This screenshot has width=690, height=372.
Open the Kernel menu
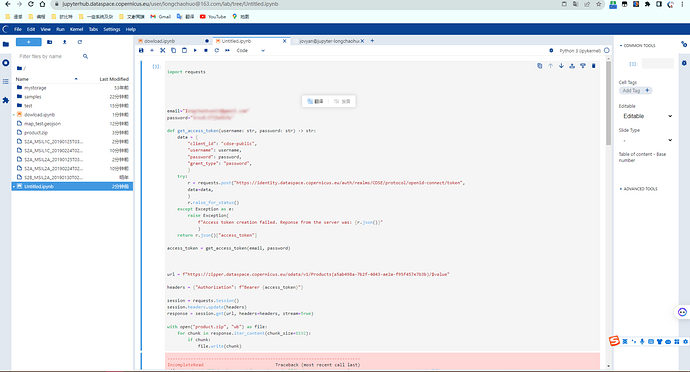[x=77, y=29]
